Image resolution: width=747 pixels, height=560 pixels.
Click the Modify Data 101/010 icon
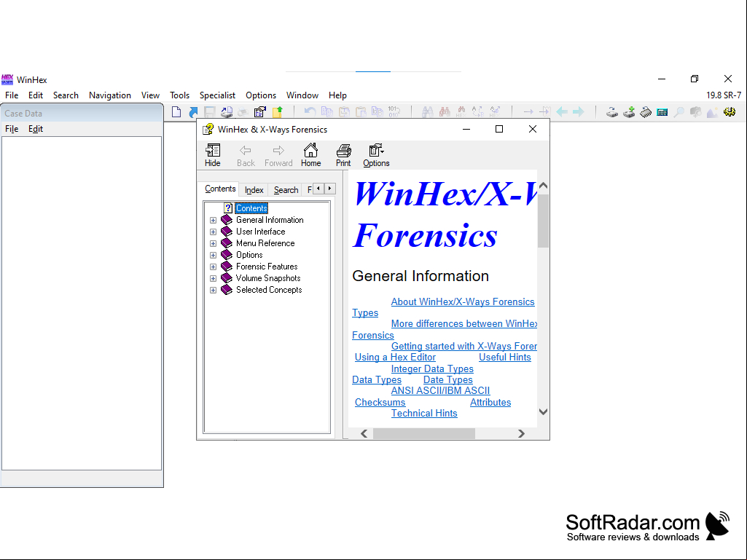[x=394, y=112]
